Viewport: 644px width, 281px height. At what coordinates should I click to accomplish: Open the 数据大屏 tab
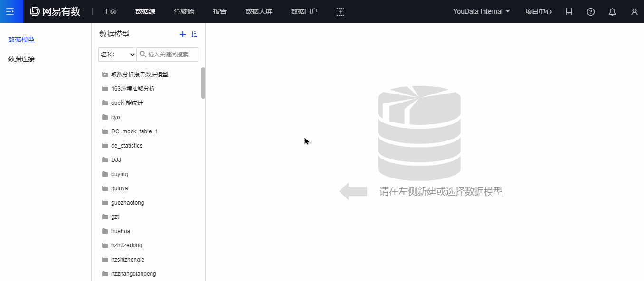click(x=259, y=11)
